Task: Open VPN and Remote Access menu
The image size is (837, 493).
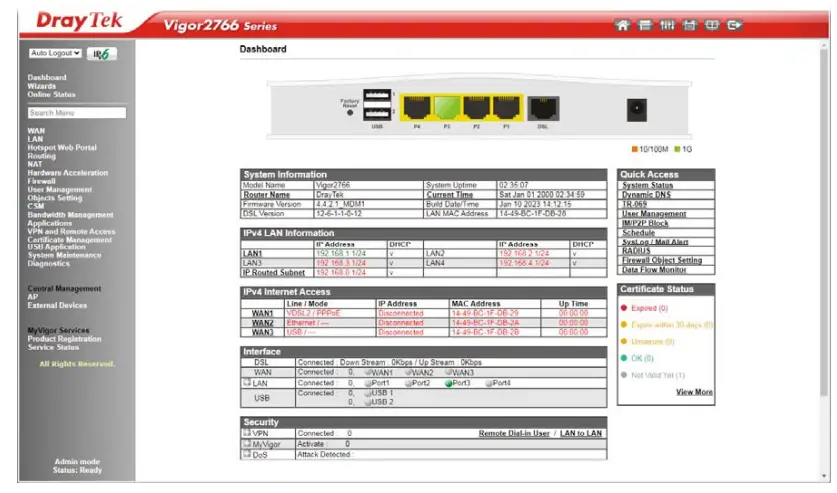Action: pos(72,232)
